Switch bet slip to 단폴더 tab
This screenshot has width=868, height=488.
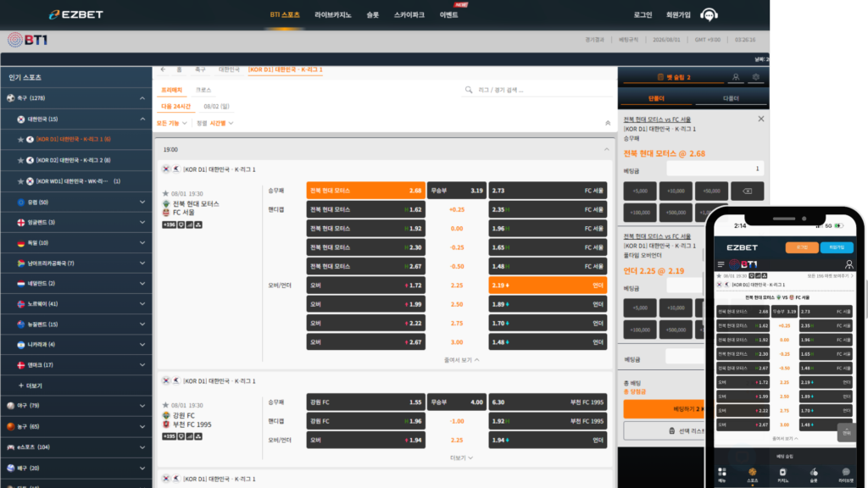[656, 98]
